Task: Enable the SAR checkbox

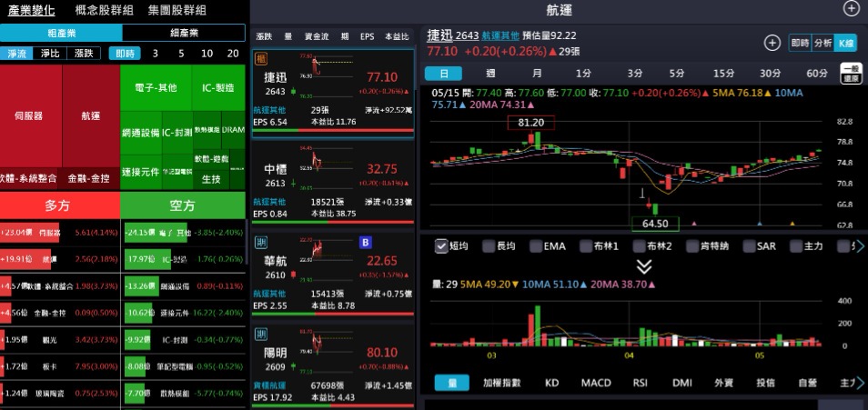Action: click(749, 246)
